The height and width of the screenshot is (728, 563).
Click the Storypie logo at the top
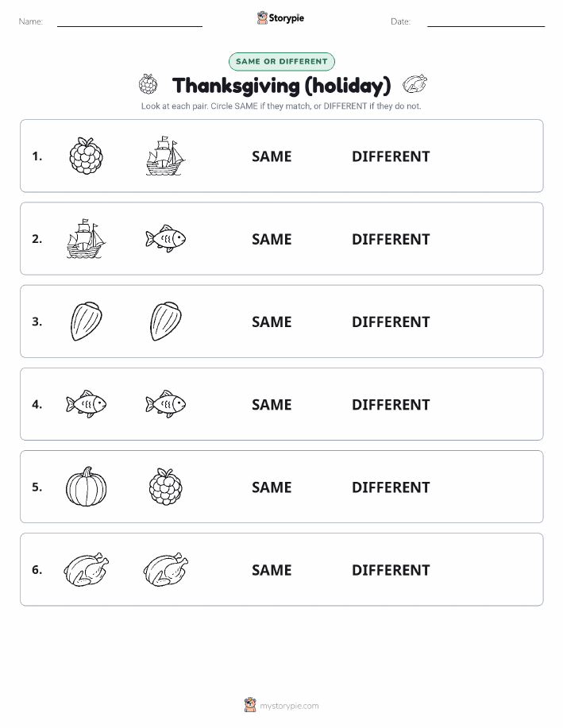(x=280, y=18)
